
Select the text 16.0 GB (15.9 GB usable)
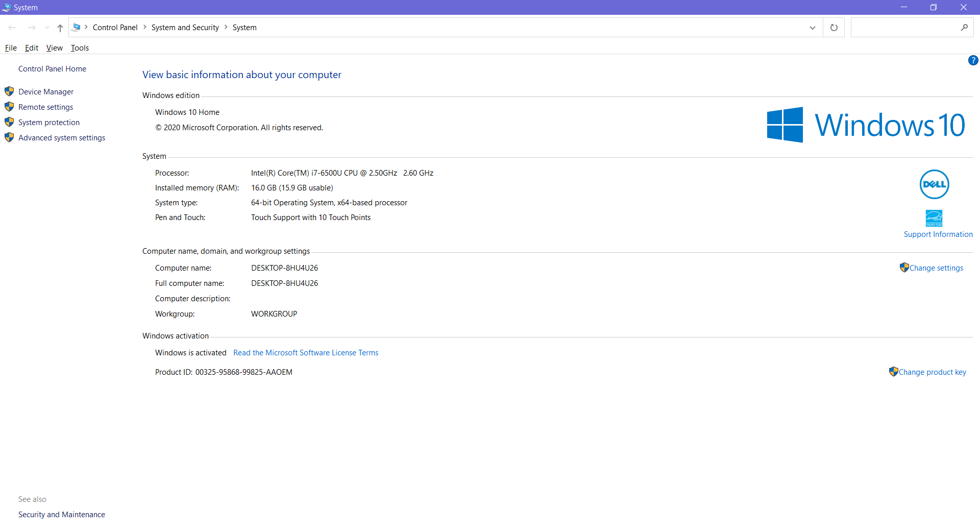click(292, 188)
